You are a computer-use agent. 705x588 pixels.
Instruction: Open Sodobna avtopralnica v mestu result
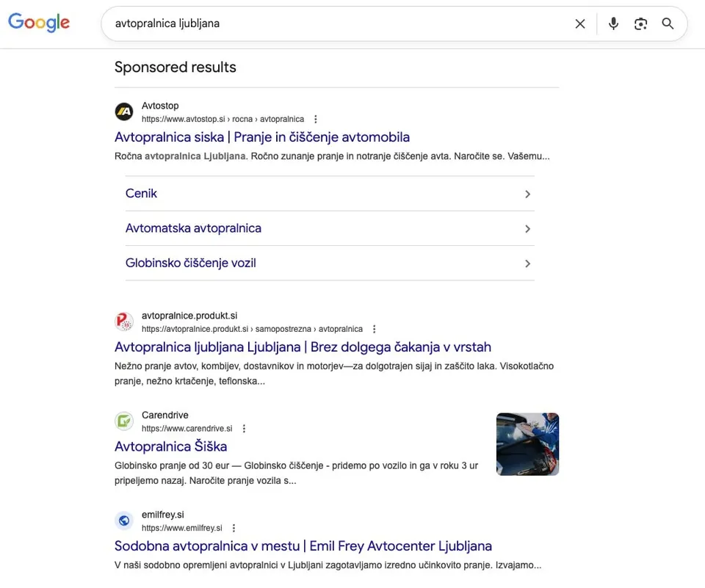click(303, 545)
